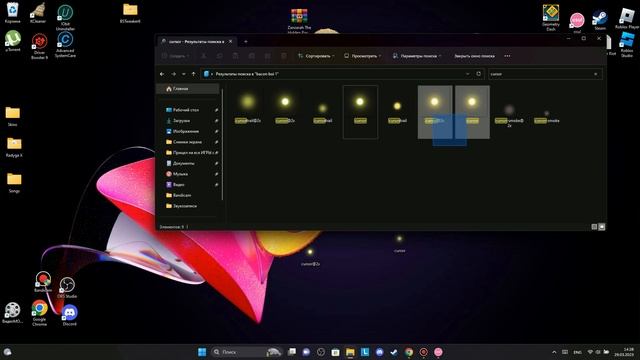
Task: Expand the Сортировать (Sort) dropdown
Action: click(x=316, y=56)
